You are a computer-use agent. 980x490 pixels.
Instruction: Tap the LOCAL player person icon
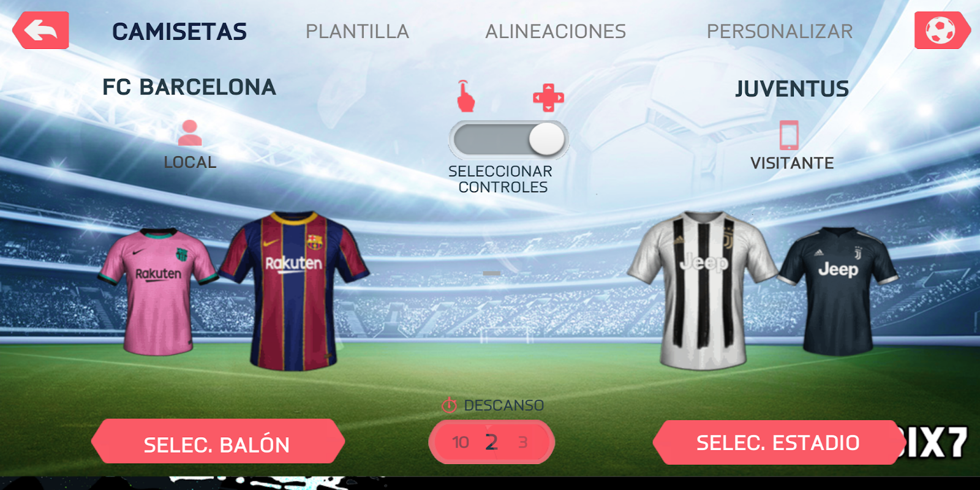pyautogui.click(x=190, y=133)
